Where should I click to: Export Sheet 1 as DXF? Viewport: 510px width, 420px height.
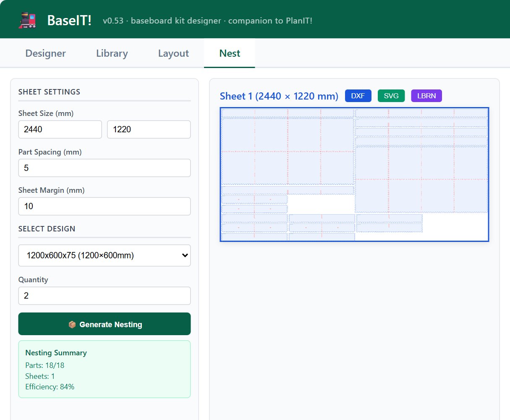pyautogui.click(x=358, y=96)
